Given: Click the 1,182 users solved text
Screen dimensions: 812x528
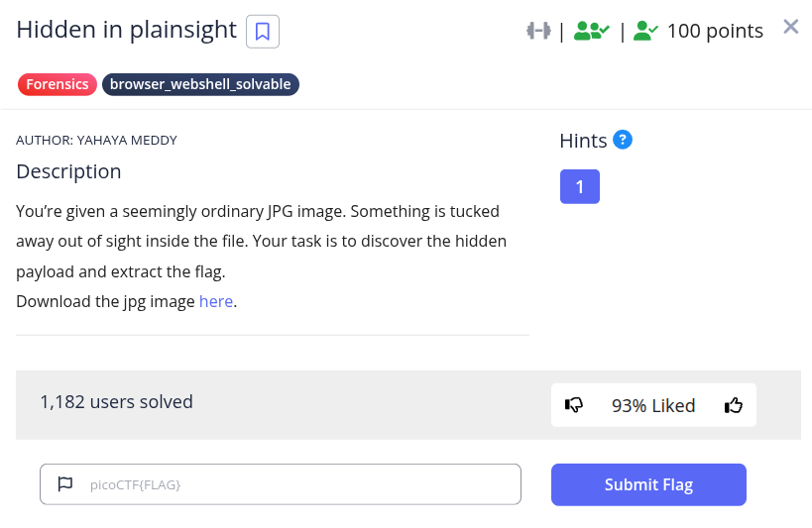Looking at the screenshot, I should click(x=116, y=401).
